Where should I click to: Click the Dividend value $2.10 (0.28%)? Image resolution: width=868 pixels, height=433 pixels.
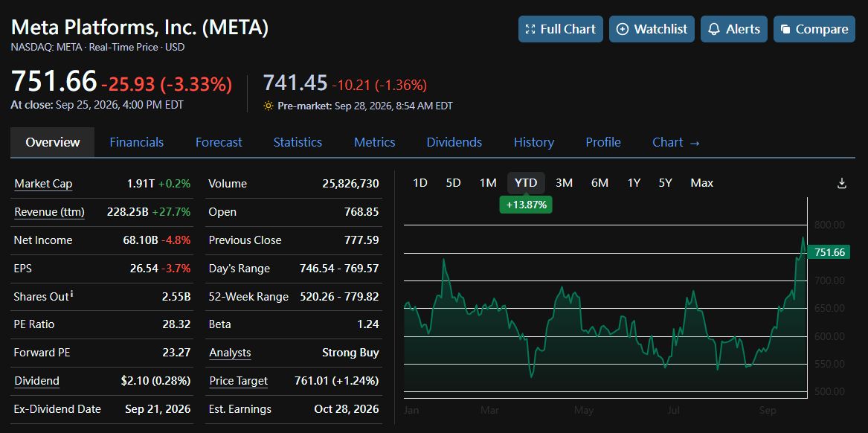tap(155, 381)
